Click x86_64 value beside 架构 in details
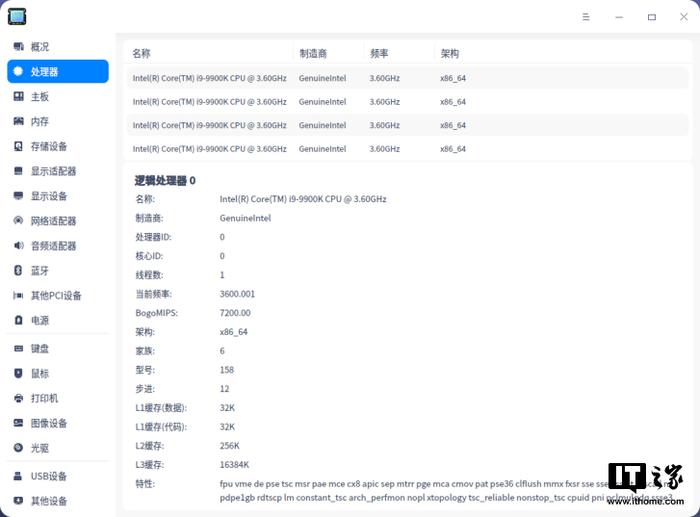This screenshot has width=700, height=517. pos(233,332)
